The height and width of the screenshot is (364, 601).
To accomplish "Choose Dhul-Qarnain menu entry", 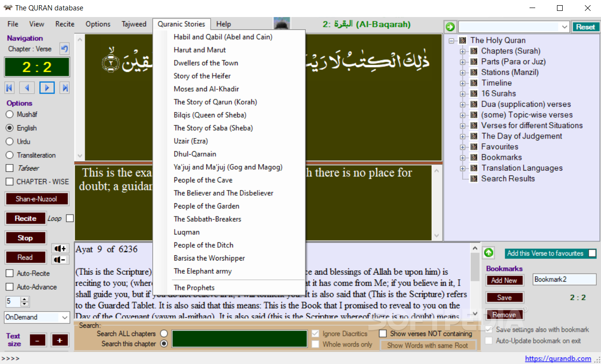I will click(x=195, y=154).
